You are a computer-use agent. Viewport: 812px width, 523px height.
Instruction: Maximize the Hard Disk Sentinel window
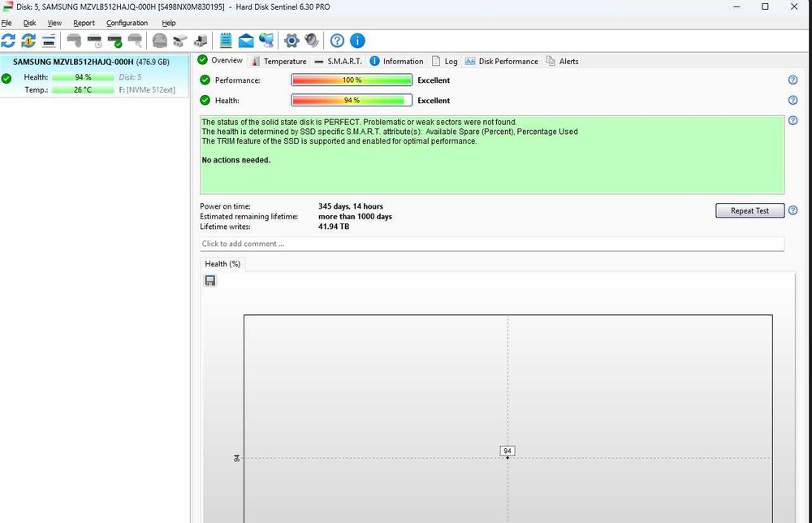[x=765, y=6]
